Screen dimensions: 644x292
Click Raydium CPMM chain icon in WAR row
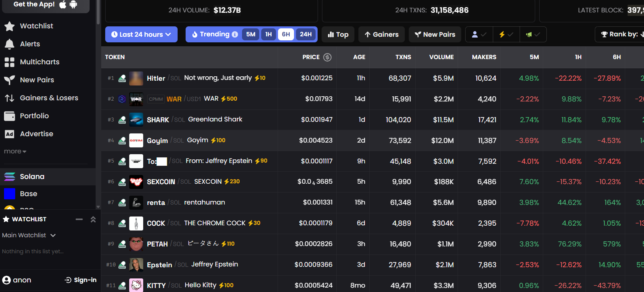point(122,99)
